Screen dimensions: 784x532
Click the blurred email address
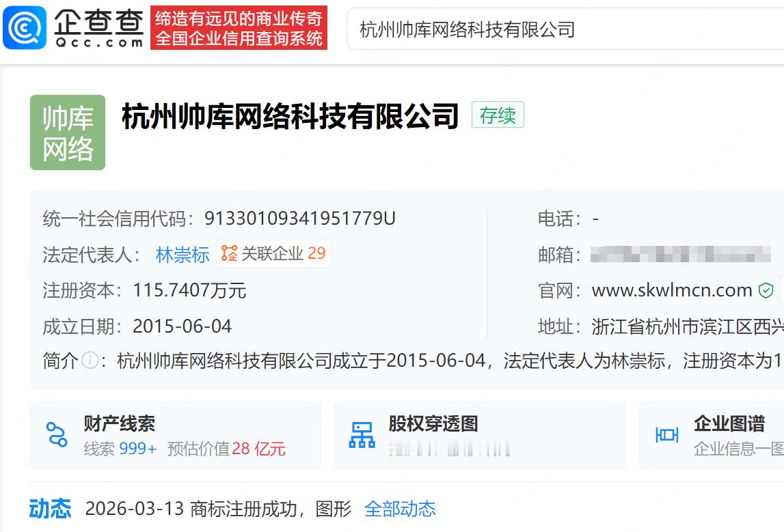tap(681, 254)
